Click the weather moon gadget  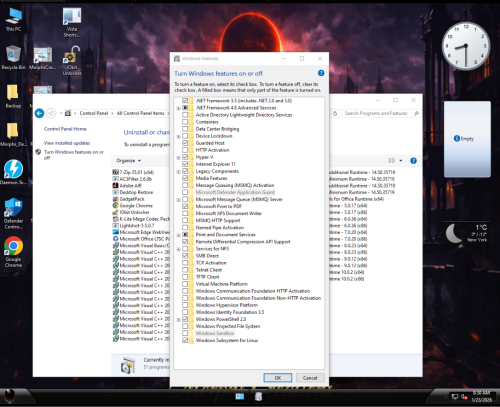[x=467, y=233]
